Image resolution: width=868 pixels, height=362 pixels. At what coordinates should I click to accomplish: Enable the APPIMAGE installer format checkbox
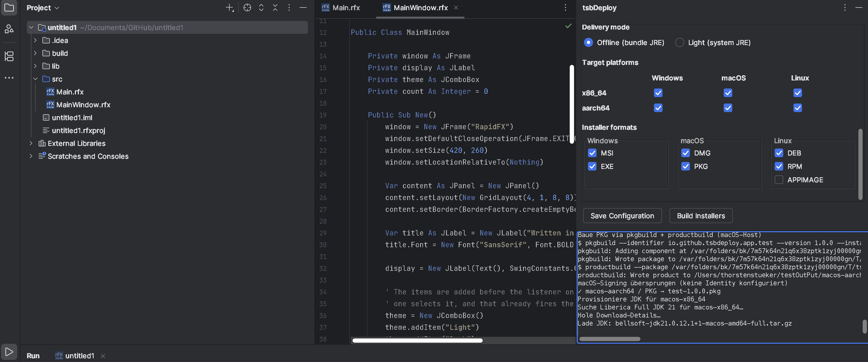pos(779,180)
